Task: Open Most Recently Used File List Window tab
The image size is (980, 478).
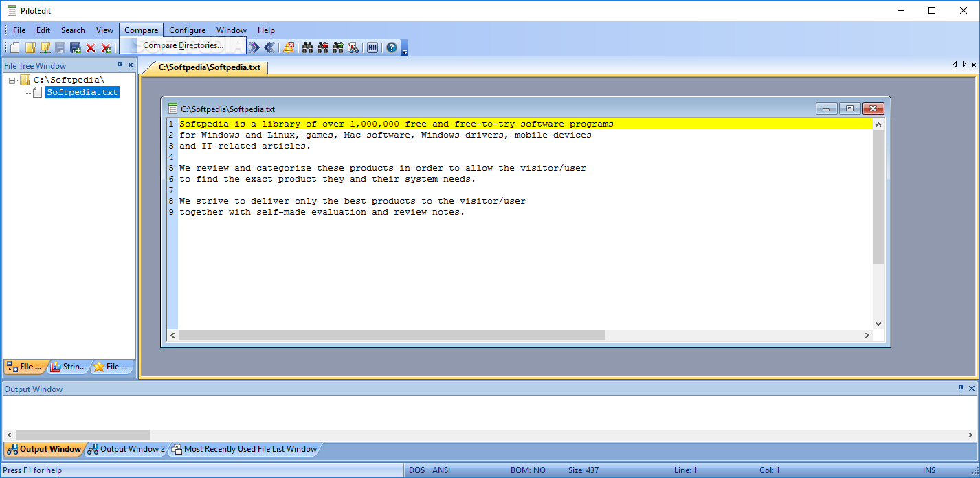Action: click(244, 449)
